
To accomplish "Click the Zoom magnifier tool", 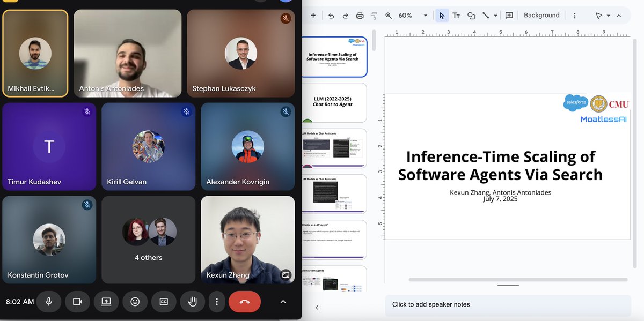I will click(389, 16).
